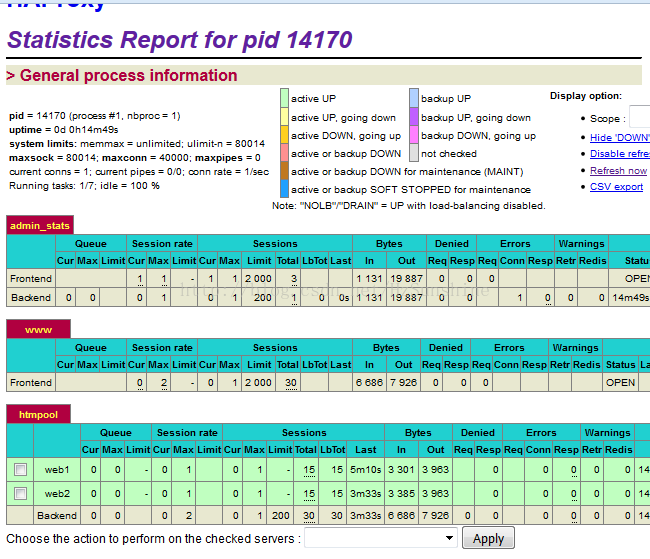
Task: Click the not checked legend swatch
Action: (414, 153)
